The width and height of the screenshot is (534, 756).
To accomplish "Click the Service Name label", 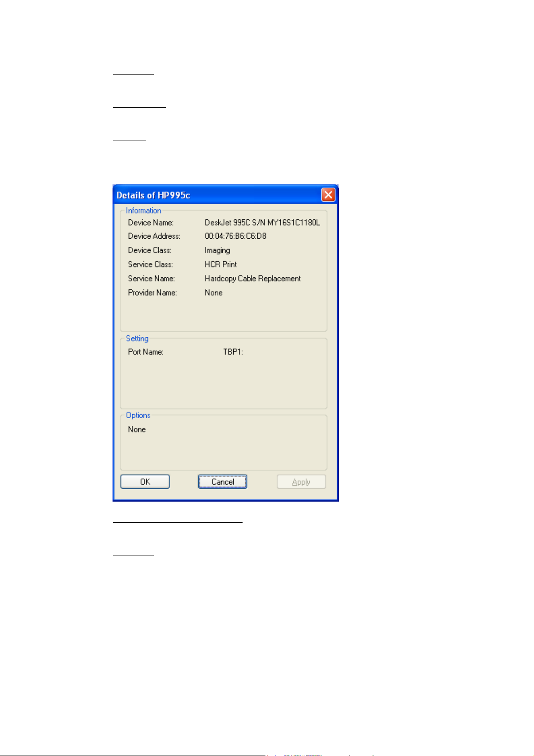I will (x=152, y=279).
